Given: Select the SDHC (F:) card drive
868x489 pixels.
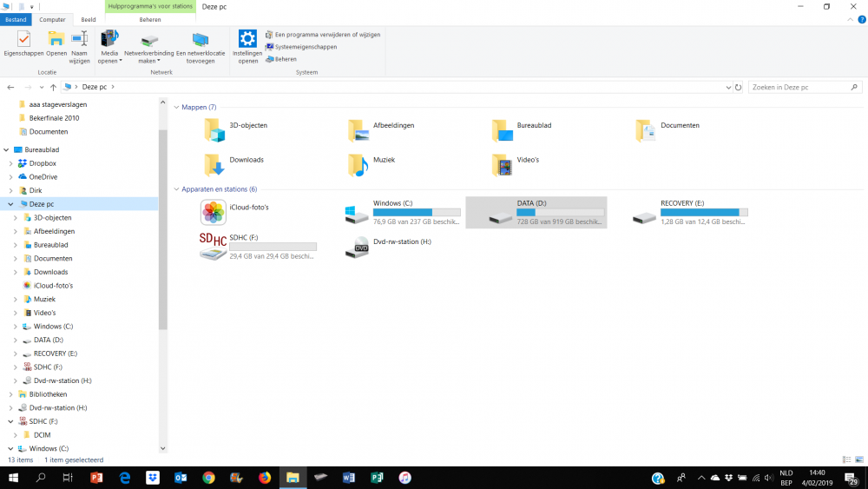Looking at the screenshot, I should (x=214, y=246).
